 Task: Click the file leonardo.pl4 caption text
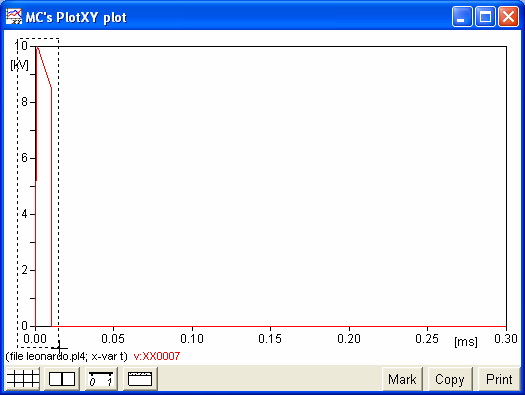pos(67,356)
